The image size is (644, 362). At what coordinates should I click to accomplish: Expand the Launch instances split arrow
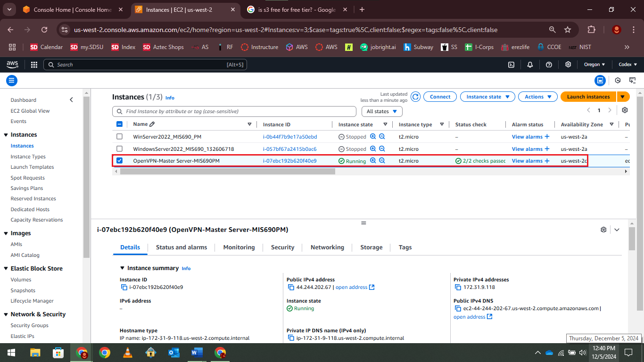[x=623, y=97]
